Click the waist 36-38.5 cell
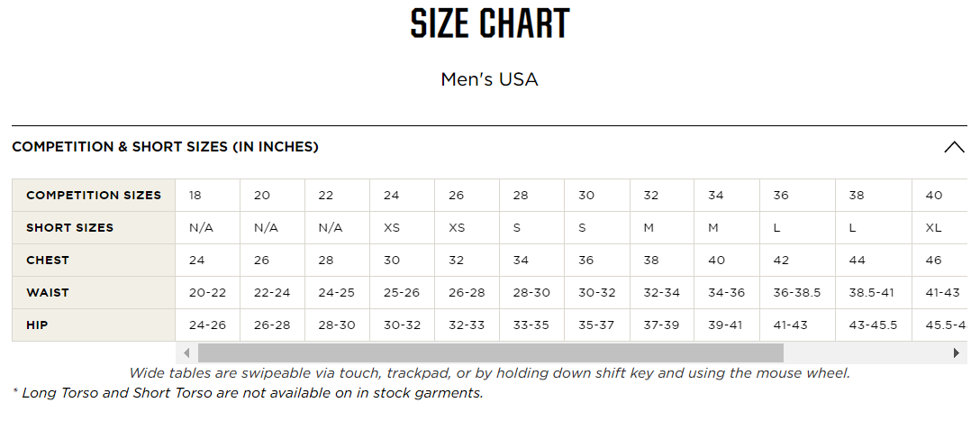This screenshot has height=421, width=980. pyautogui.click(x=797, y=293)
